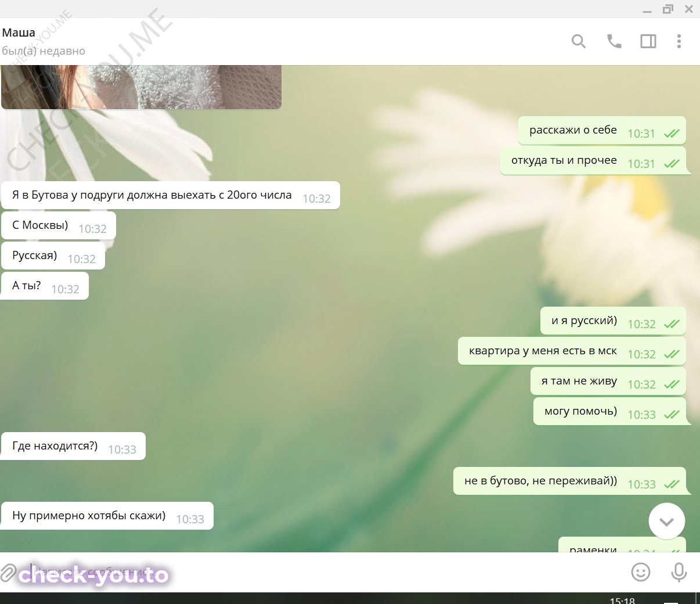Close the Telegram window
Image resolution: width=700 pixels, height=604 pixels.
click(x=689, y=9)
